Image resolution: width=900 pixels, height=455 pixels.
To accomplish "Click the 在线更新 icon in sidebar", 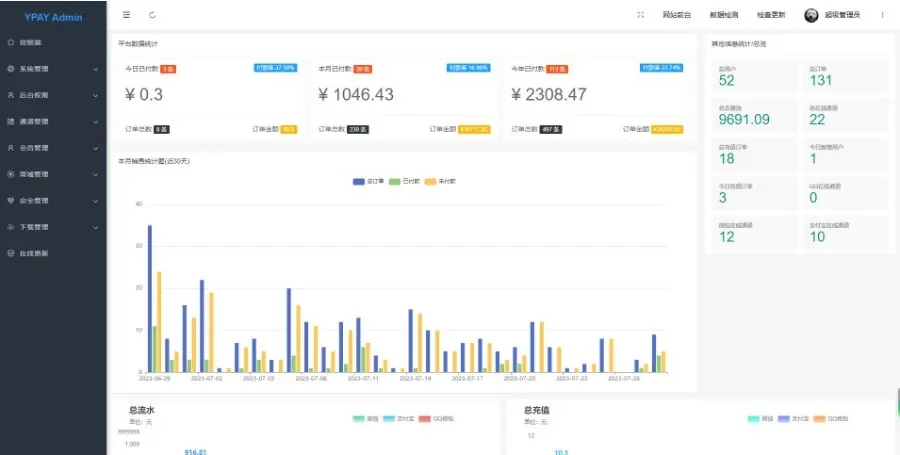I will click(10, 253).
